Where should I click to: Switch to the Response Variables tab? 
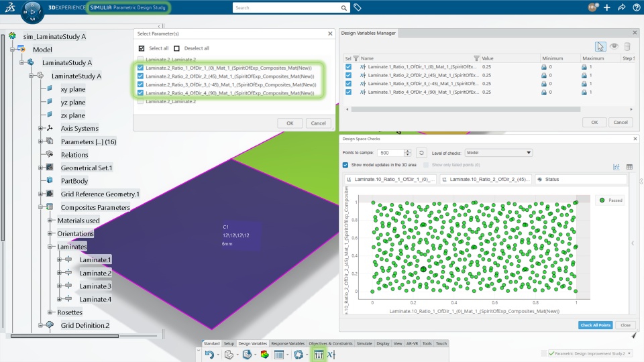[x=288, y=343]
